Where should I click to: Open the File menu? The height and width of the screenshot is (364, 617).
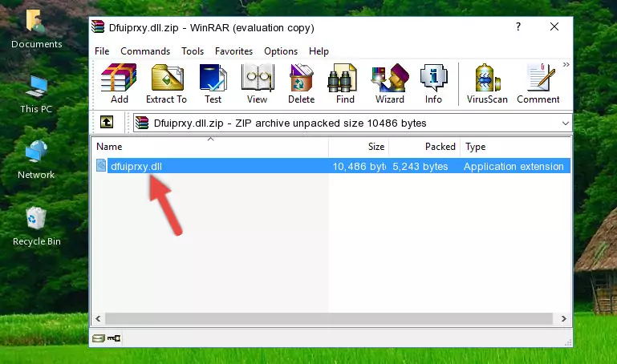(x=102, y=51)
